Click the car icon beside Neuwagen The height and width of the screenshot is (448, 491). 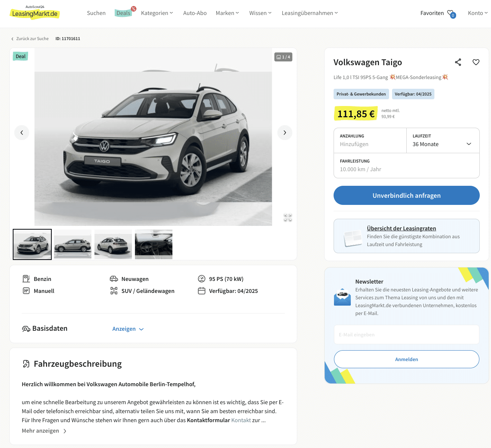(114, 279)
